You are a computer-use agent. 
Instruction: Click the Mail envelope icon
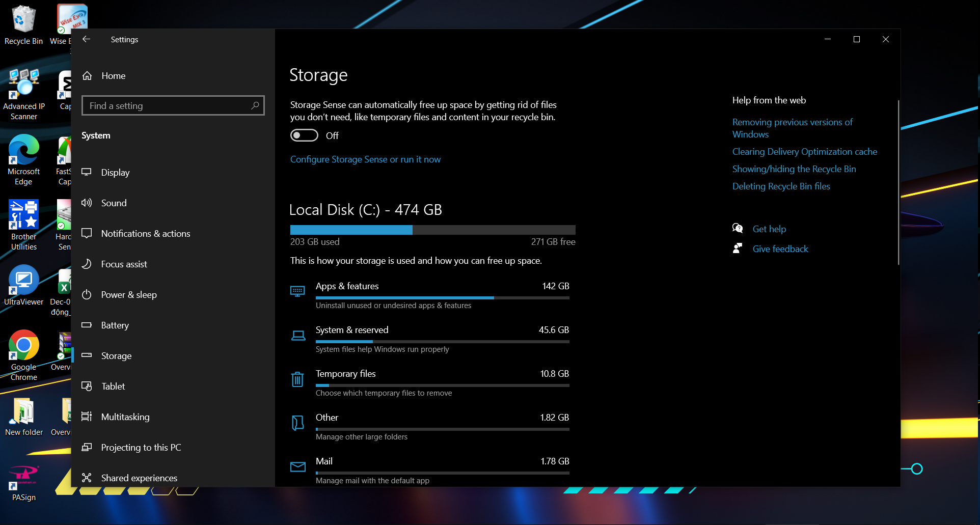[x=297, y=466]
